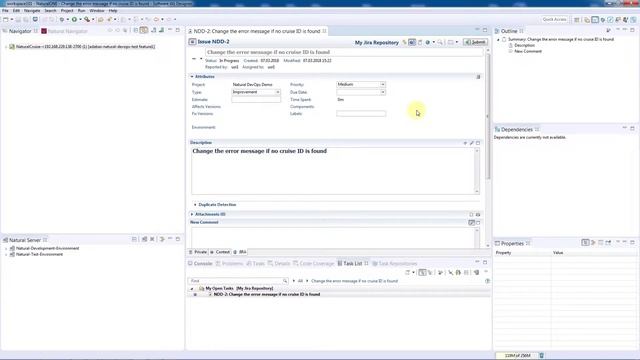Select Natural-Test-Environment server entry

[39, 254]
